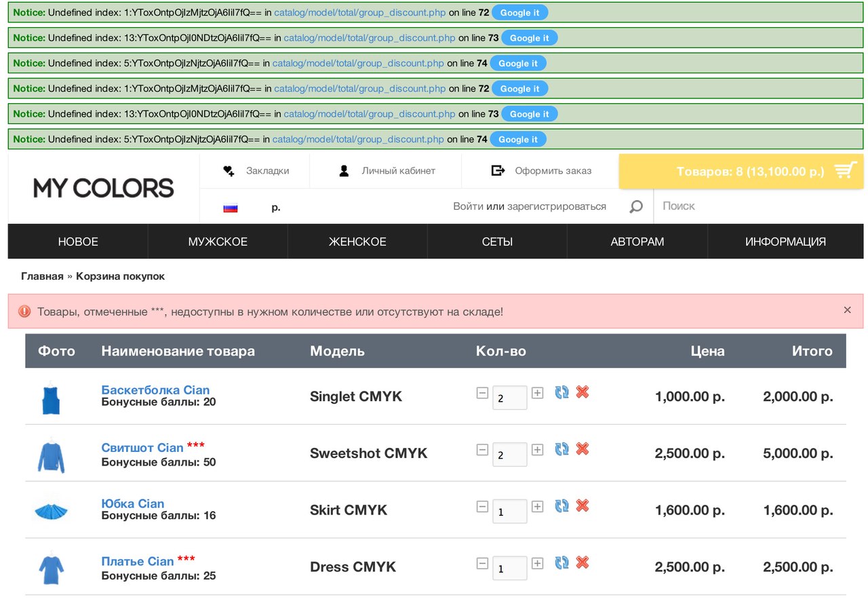
Task: Dismiss the out-of-stock warning alert
Action: (847, 310)
